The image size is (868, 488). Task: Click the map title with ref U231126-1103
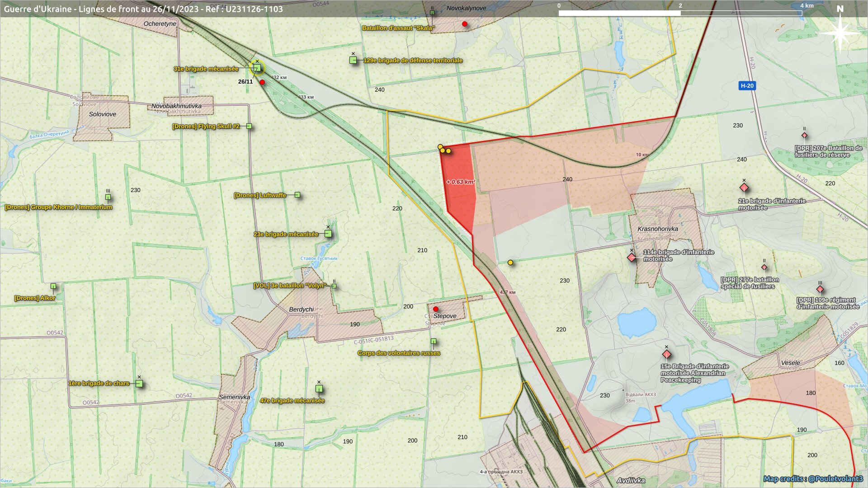click(x=143, y=9)
